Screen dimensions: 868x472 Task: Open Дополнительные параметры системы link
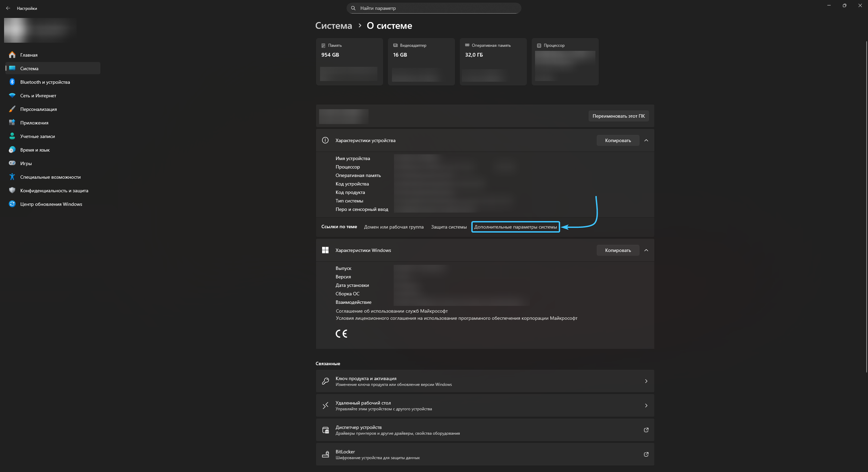(515, 227)
